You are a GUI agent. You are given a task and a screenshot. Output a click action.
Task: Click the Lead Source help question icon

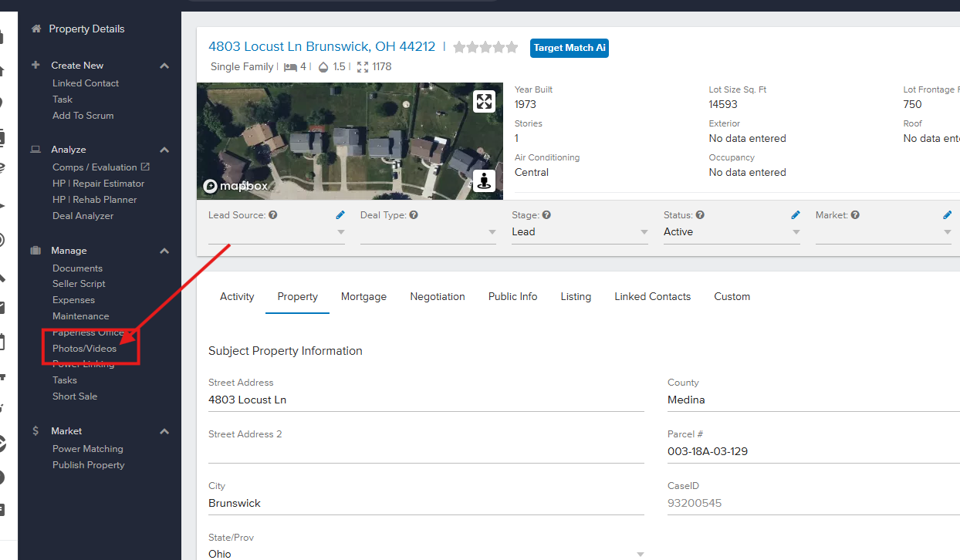(273, 215)
